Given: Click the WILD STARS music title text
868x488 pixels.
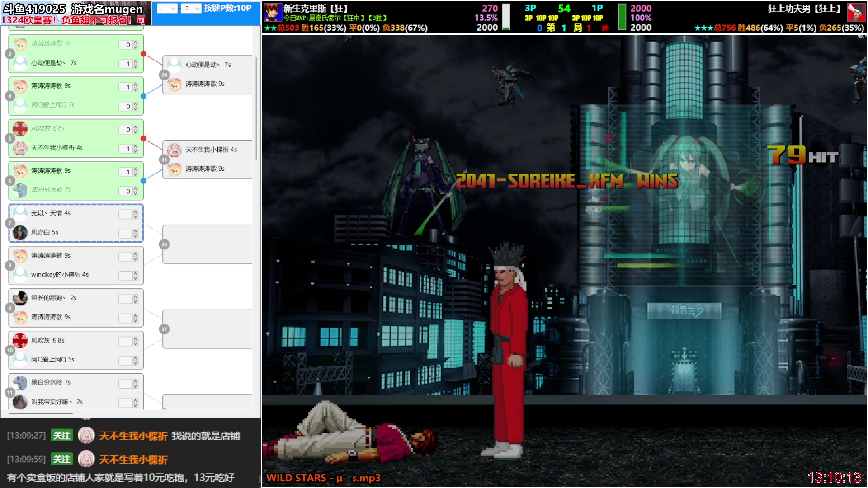Looking at the screenshot, I should [x=323, y=478].
